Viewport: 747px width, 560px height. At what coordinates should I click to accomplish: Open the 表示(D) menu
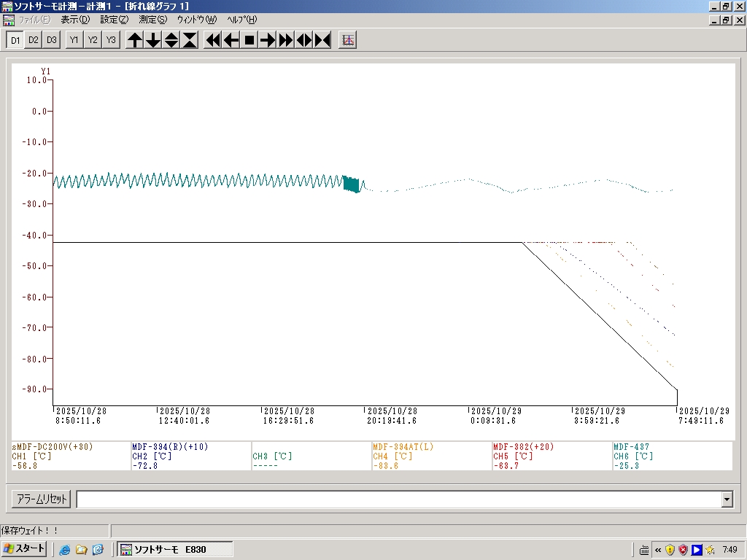pyautogui.click(x=75, y=20)
